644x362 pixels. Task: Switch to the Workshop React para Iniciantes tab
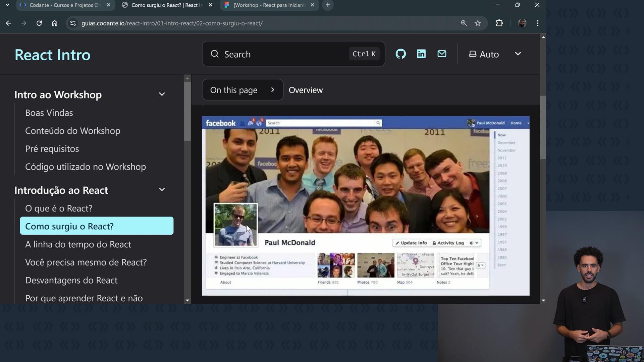(268, 5)
